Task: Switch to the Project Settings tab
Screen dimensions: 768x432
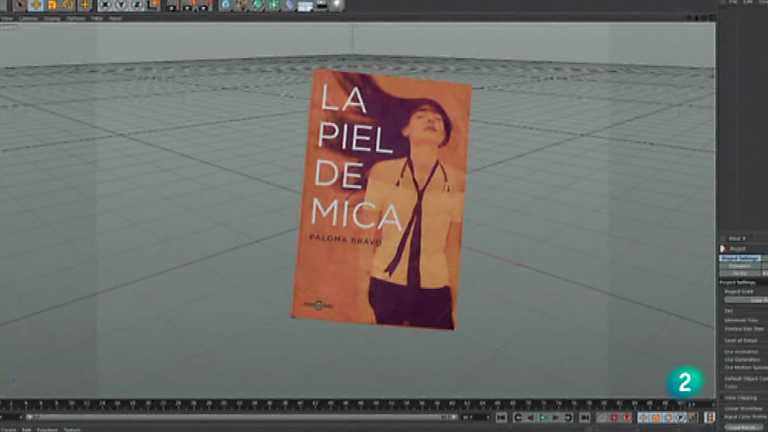Action: click(740, 258)
